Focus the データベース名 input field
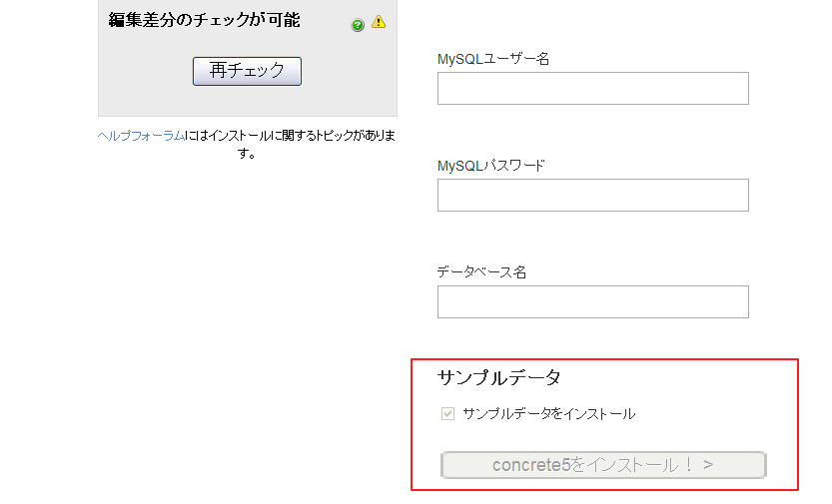Screen dimensions: 832x504 click(592, 302)
